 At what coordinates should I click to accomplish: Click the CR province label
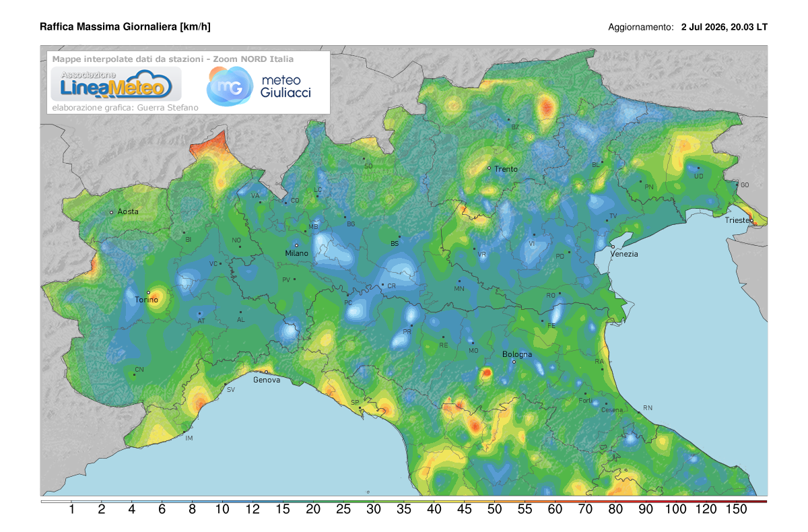(x=391, y=286)
